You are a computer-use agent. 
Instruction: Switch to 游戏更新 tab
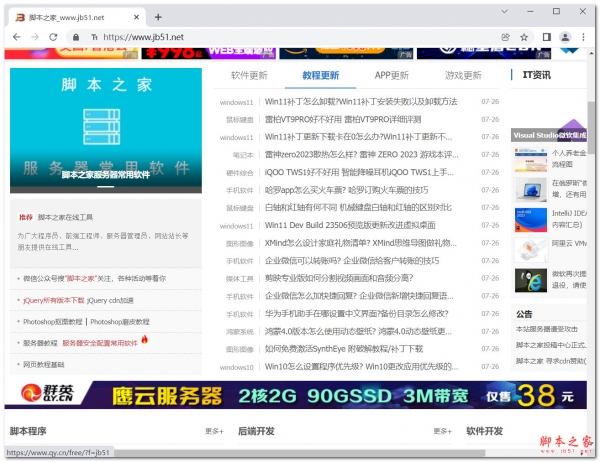[x=463, y=75]
